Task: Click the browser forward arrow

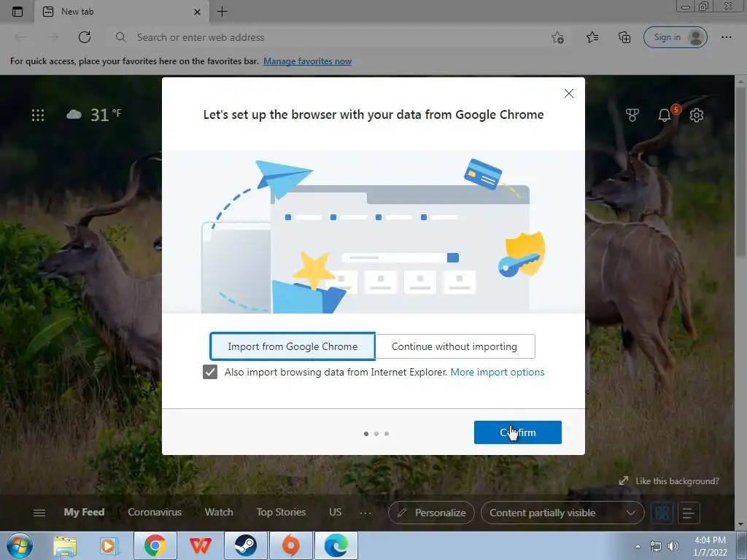Action: [53, 37]
